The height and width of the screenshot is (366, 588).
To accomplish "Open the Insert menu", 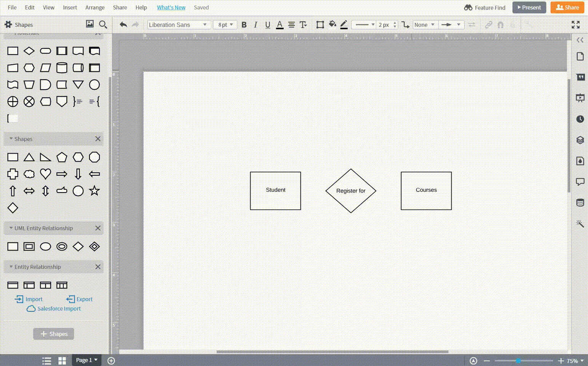I will click(x=70, y=7).
